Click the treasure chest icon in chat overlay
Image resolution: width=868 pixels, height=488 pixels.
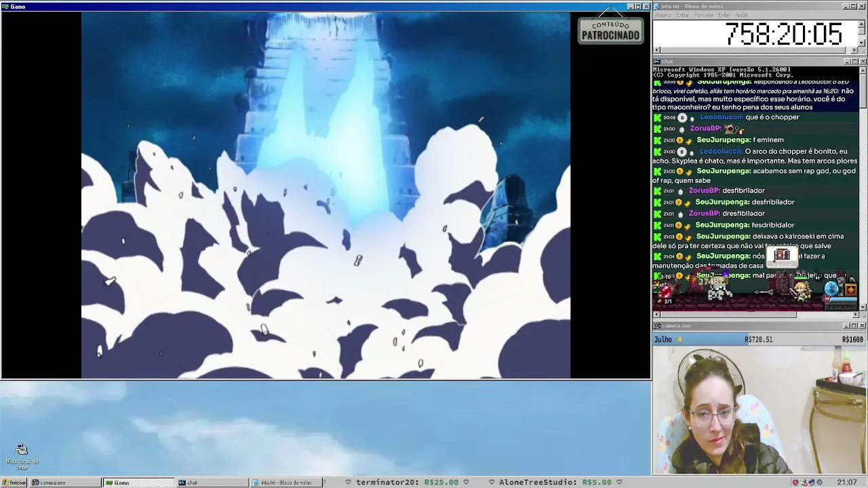point(782,255)
